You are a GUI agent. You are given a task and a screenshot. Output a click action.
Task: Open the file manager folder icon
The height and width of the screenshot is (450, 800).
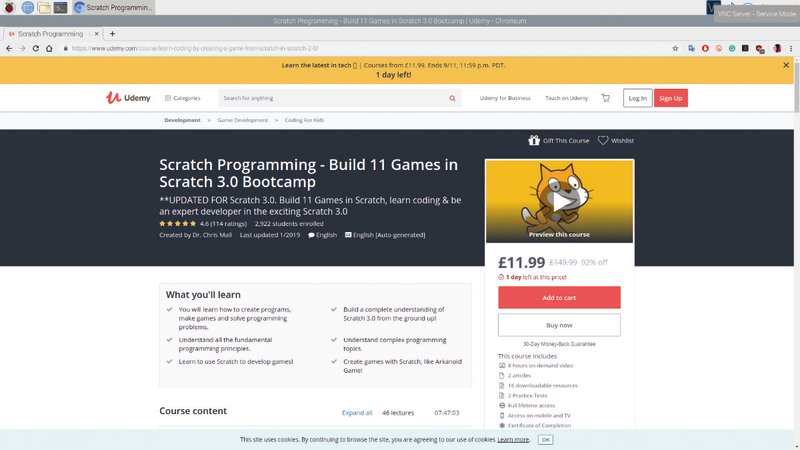[x=44, y=7]
